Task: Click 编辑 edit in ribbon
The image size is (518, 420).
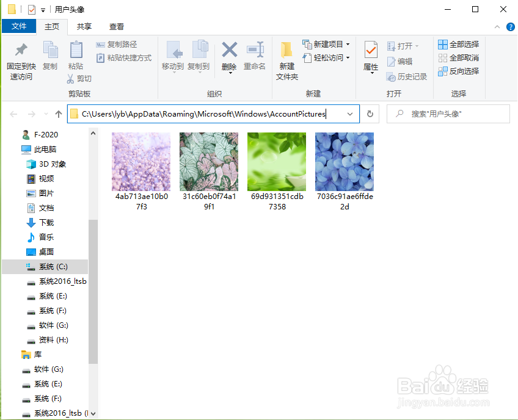Action: pyautogui.click(x=399, y=62)
